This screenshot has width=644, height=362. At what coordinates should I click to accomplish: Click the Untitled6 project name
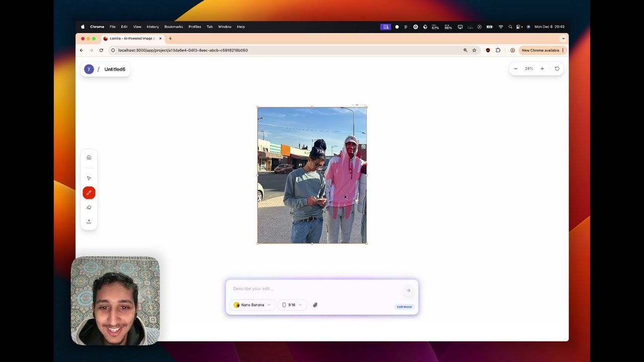[x=115, y=69]
